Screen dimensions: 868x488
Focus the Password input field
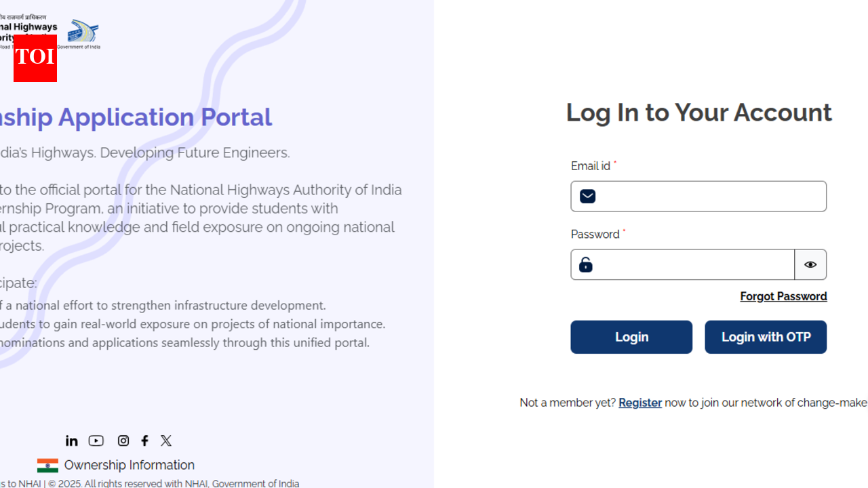click(x=695, y=264)
